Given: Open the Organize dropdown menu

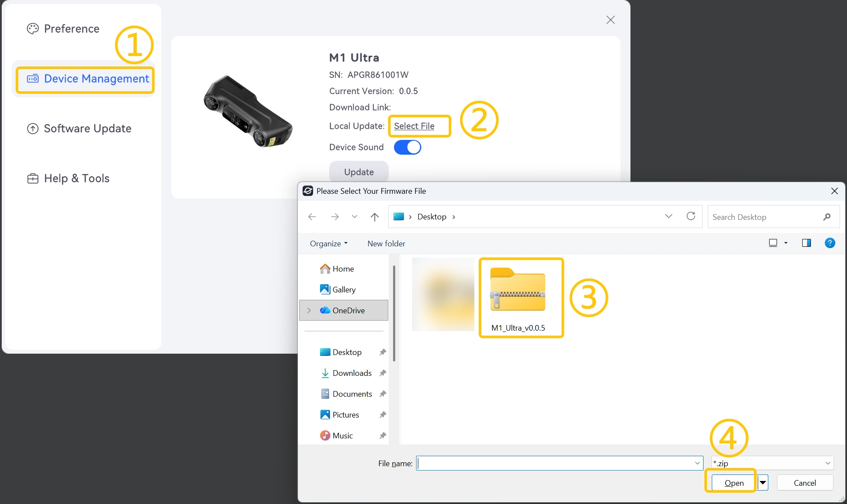Looking at the screenshot, I should 329,244.
